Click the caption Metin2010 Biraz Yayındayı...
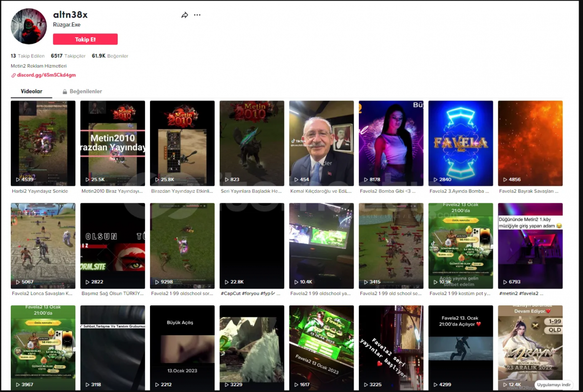583x392 pixels. (x=112, y=191)
